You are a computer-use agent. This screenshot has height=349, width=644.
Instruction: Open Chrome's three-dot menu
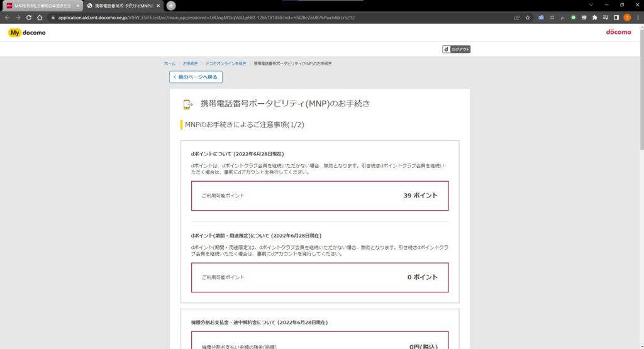(638, 18)
